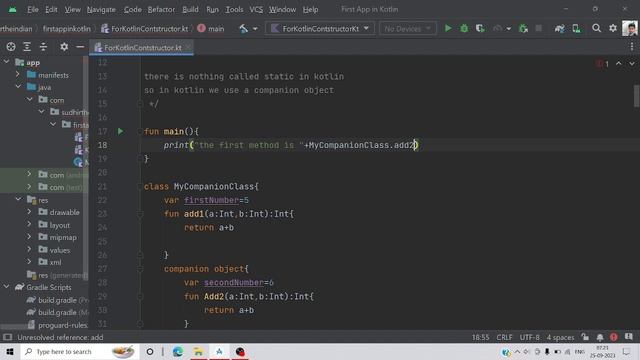Run main function from gutter arrow
This screenshot has width=640, height=360.
coord(120,131)
